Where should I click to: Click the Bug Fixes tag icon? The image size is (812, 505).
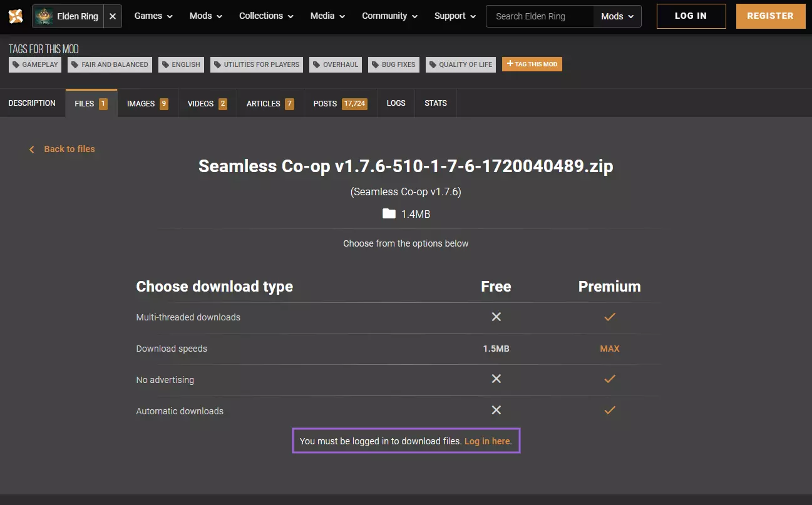[x=375, y=64]
